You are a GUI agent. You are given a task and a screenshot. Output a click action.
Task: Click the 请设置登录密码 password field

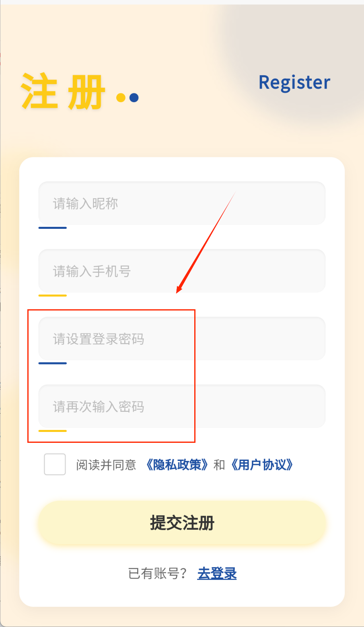[x=182, y=339]
